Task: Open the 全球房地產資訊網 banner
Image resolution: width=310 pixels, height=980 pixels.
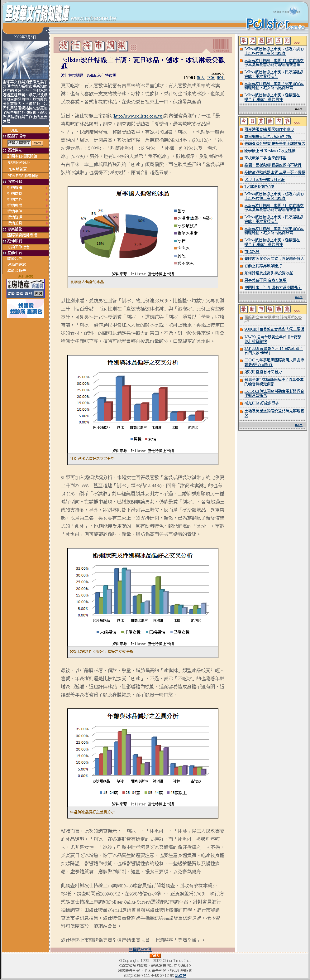Action: click(x=26, y=288)
